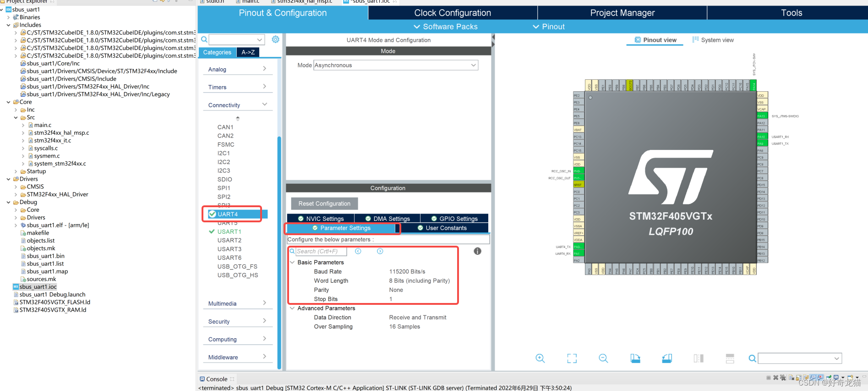Collapse the Basic Parameters group

(x=292, y=263)
